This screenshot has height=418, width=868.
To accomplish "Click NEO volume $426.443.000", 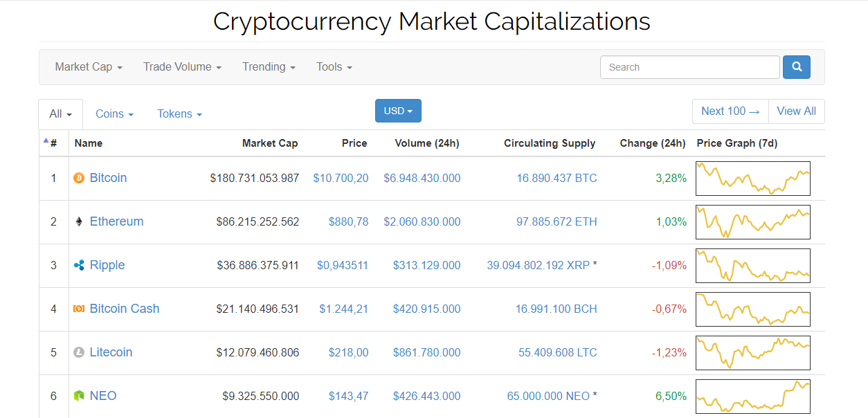I will 427,396.
